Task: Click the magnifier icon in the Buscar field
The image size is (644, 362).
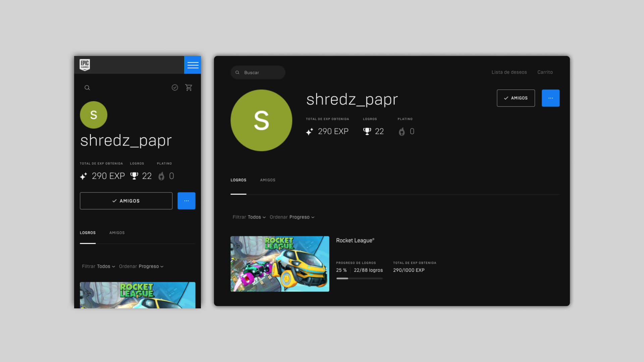Action: tap(237, 72)
